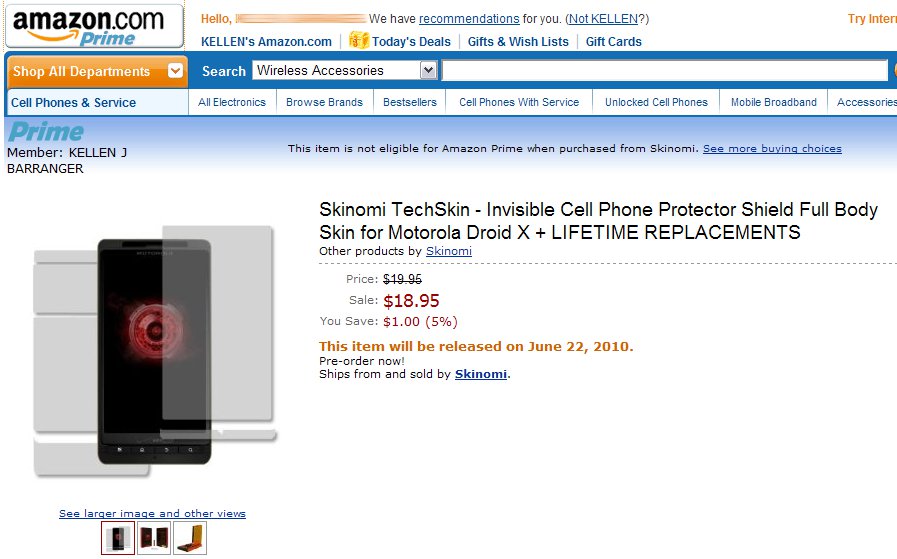Go to Unlocked Cell Phones section
This screenshot has width=897, height=559.
click(656, 102)
